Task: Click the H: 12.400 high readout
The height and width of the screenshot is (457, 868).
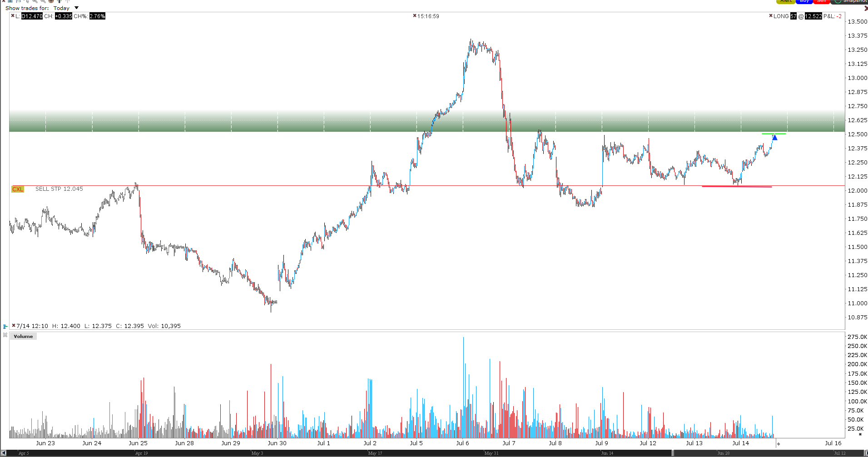Action: 66,326
